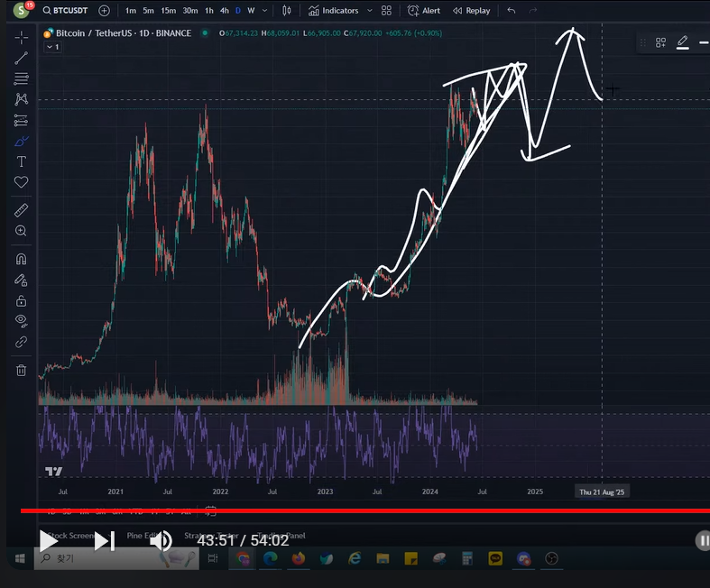Open the Stock Screener tab
This screenshot has width=710, height=588.
click(70, 536)
